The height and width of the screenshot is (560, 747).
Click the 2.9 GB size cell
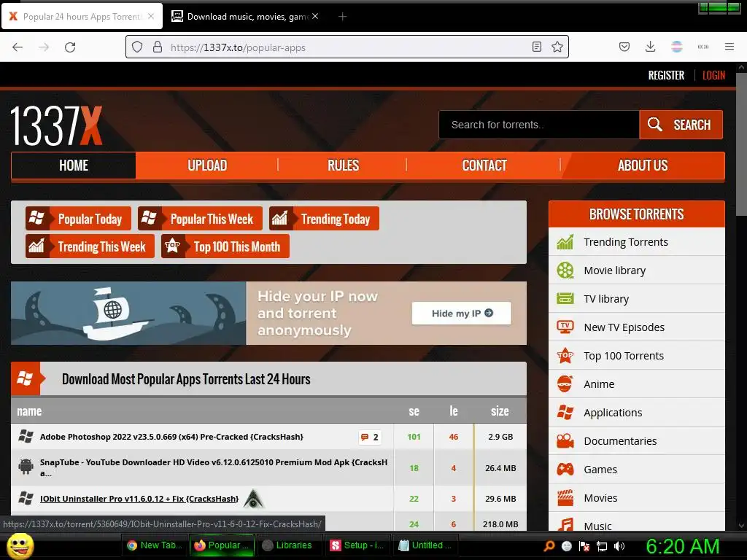tap(500, 437)
